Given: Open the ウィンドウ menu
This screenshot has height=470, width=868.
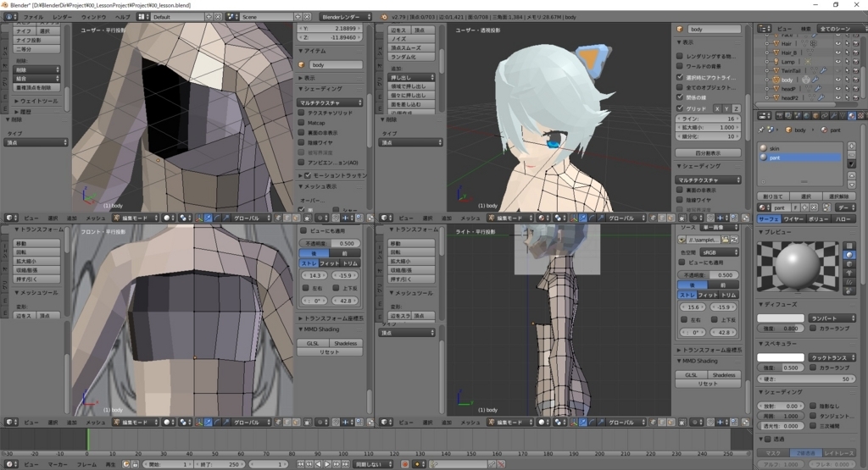Looking at the screenshot, I should [93, 17].
